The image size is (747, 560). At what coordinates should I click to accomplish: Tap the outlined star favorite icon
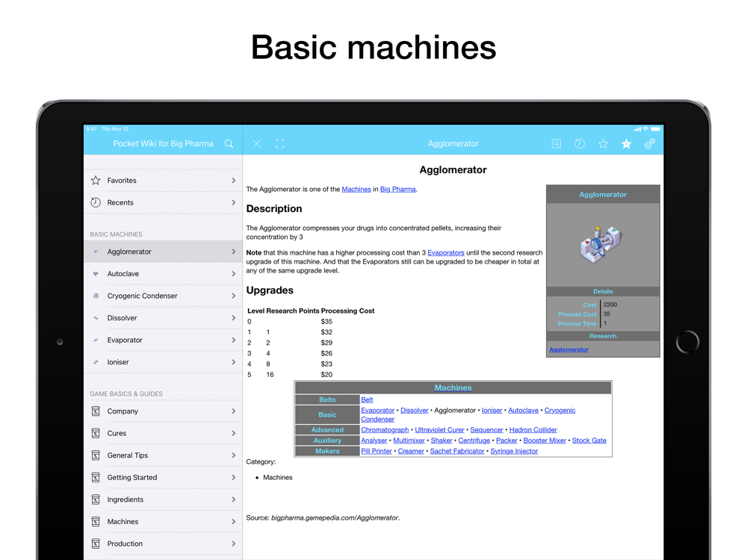[x=603, y=144]
